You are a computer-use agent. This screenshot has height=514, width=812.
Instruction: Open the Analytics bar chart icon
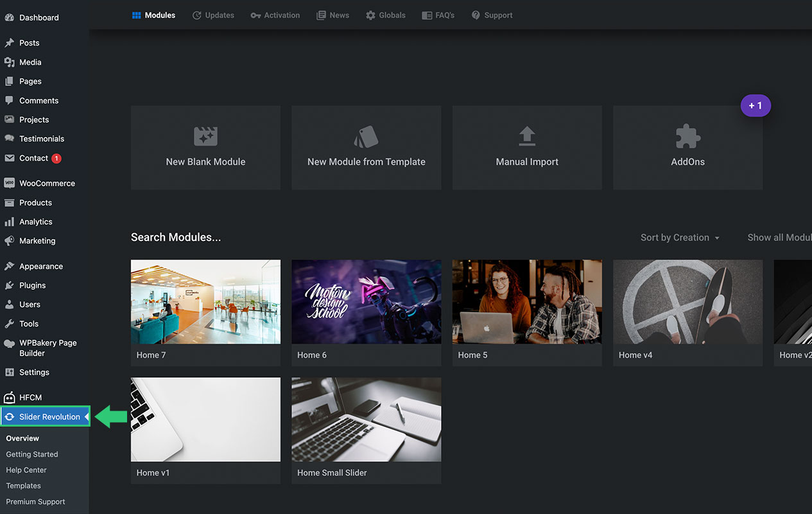[x=9, y=222]
